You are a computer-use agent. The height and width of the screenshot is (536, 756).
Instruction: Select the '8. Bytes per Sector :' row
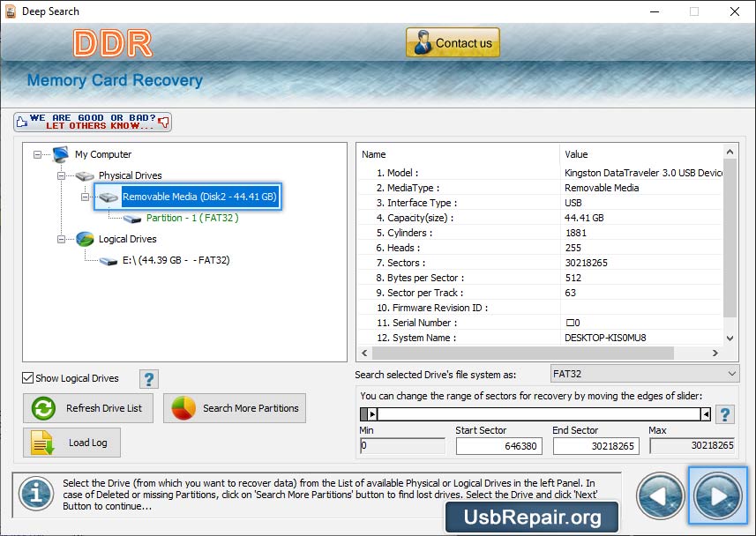[x=540, y=278]
